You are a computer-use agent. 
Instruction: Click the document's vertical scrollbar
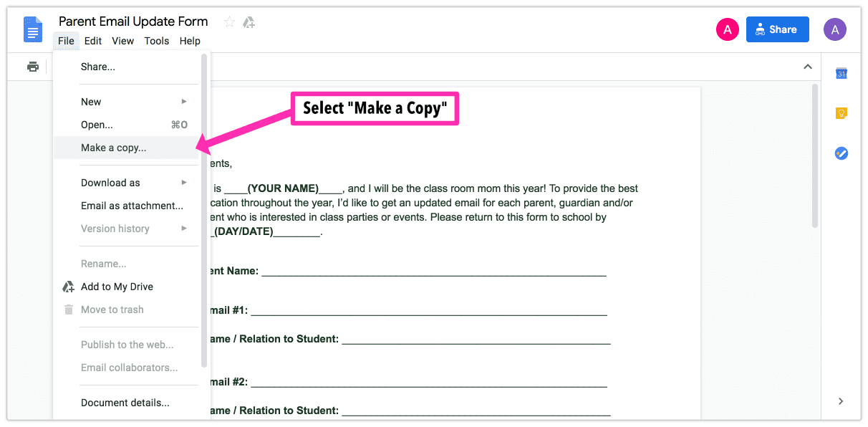coord(815,156)
